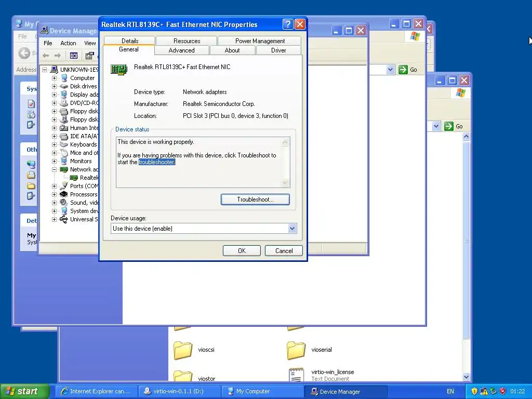Open Device Manager File menu
The width and height of the screenshot is (532, 399).
pos(48,43)
